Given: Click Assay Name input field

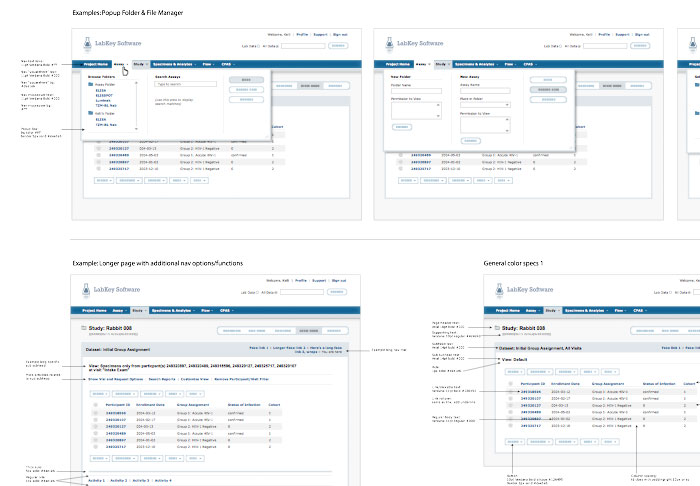Looking at the screenshot, I should 485,91.
